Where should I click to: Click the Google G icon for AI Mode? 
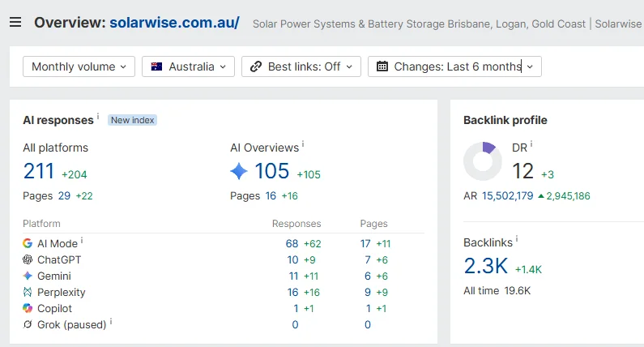point(28,243)
